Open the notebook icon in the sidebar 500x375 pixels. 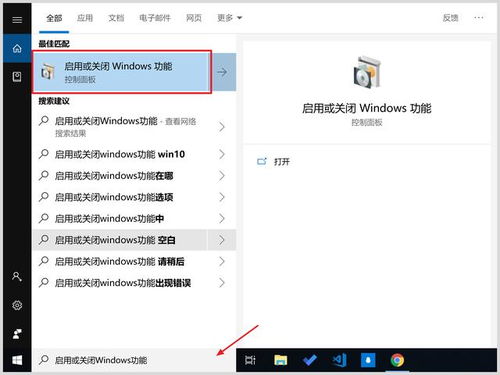click(x=17, y=77)
